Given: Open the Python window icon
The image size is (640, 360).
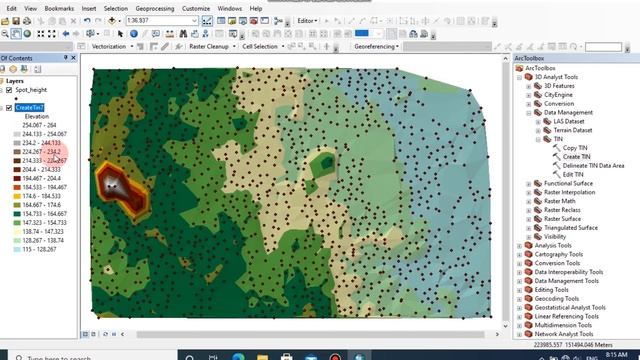Looking at the screenshot, I should click(265, 21).
